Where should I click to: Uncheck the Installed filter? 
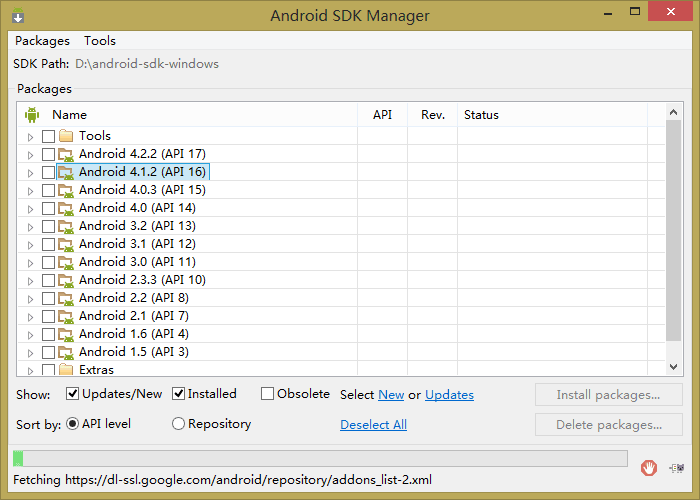(x=179, y=394)
